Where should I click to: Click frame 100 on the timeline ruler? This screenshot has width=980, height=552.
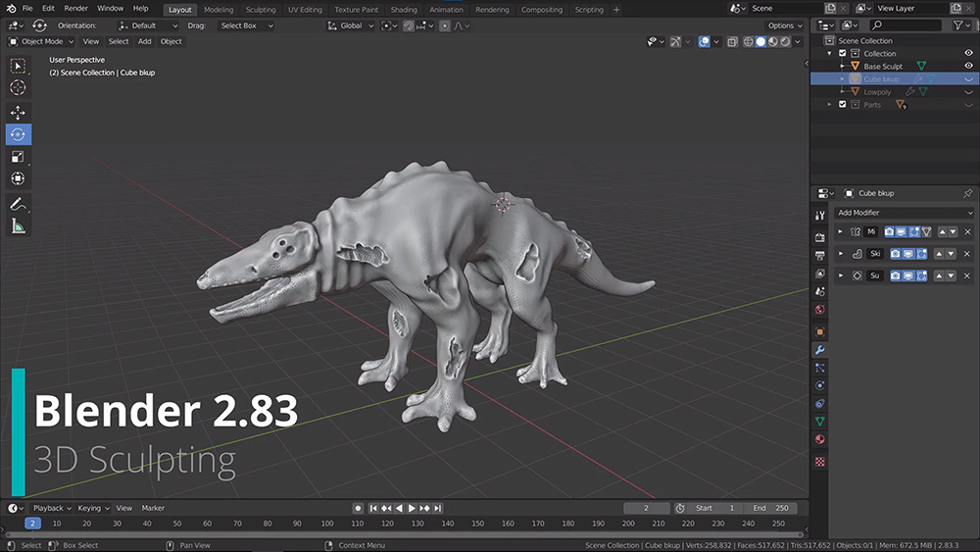pyautogui.click(x=325, y=524)
